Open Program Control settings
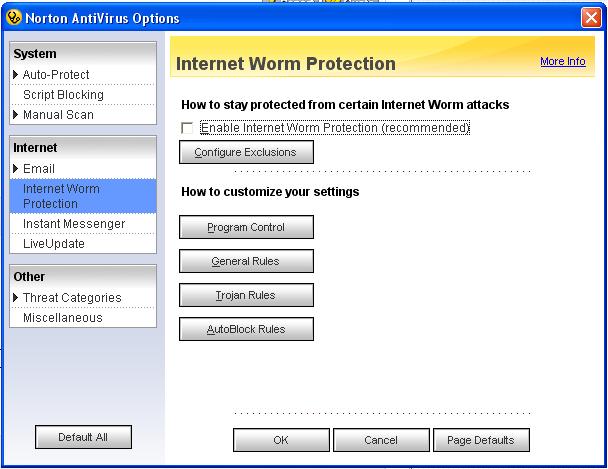Screen dimensions: 608x469 [246, 227]
